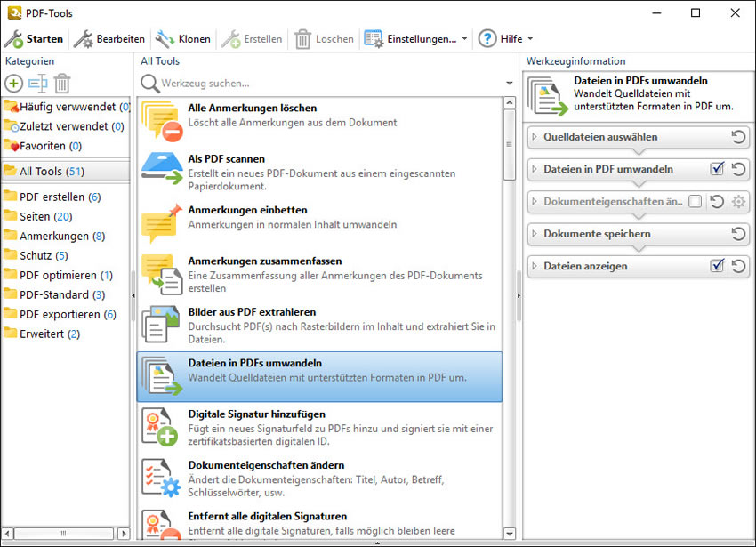Select 'Entfernt alle digitalen Signaturen' tool
This screenshot has height=547, width=756.
pyautogui.click(x=319, y=523)
